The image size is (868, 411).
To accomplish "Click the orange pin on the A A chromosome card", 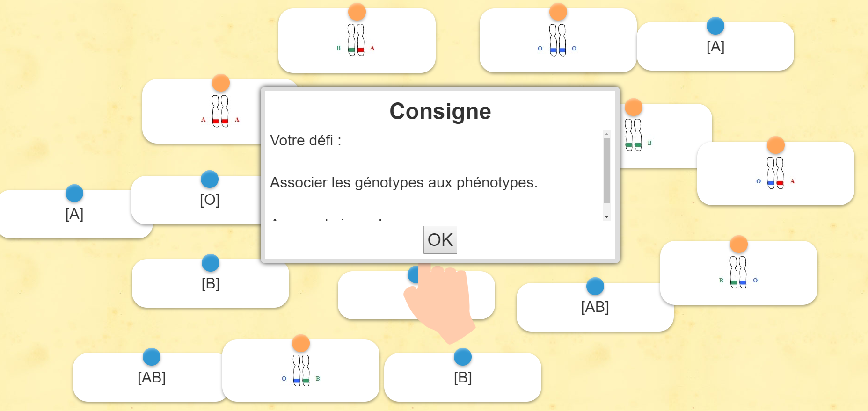I will tap(221, 83).
